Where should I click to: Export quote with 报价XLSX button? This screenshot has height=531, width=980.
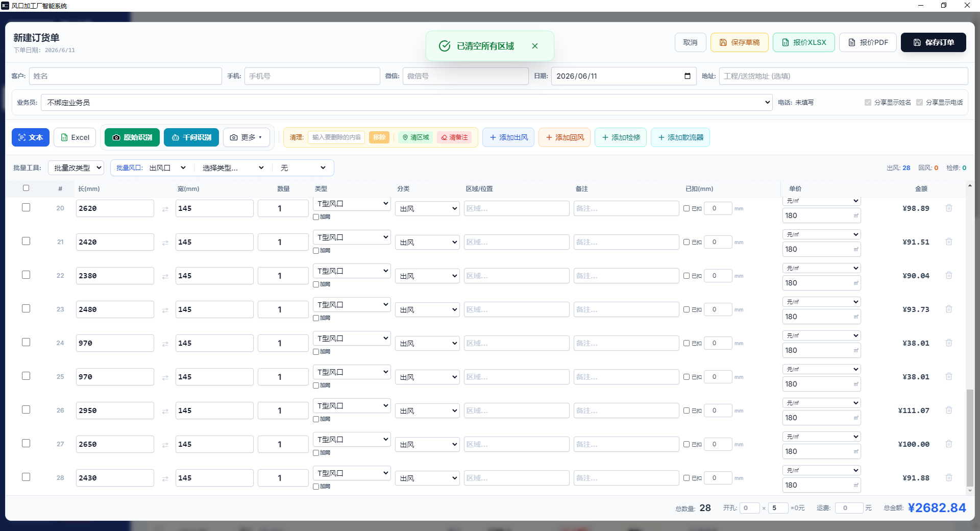coord(804,42)
